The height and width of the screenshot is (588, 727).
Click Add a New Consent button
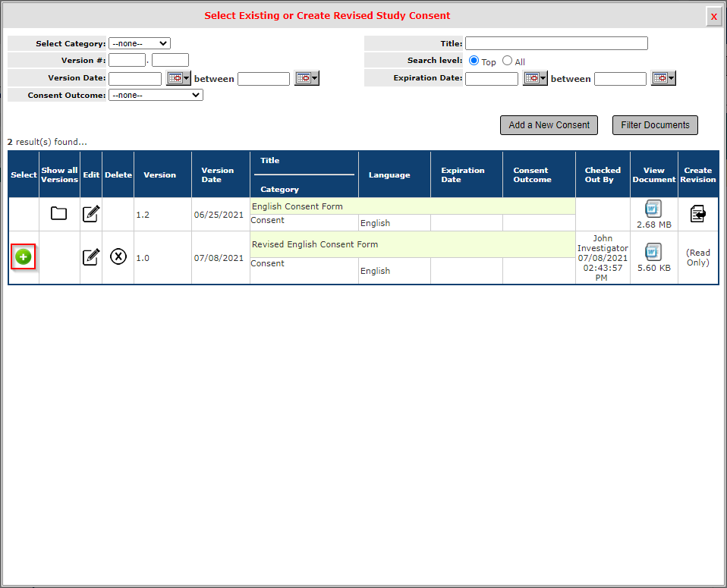(x=549, y=125)
